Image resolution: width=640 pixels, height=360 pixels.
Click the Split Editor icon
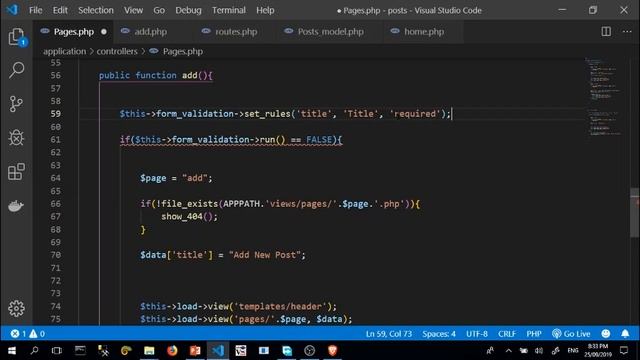(x=606, y=31)
